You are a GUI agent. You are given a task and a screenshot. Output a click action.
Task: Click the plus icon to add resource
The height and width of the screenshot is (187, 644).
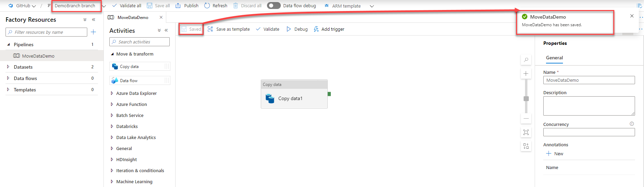pyautogui.click(x=93, y=32)
